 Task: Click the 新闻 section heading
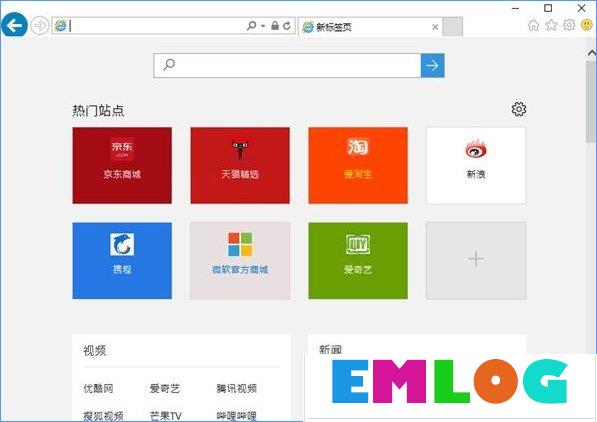[330, 349]
